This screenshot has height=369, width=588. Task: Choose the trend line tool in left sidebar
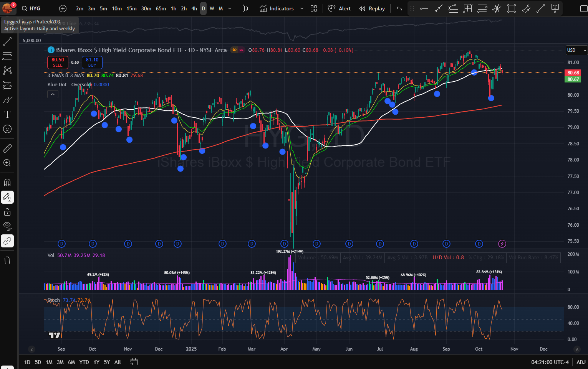point(7,41)
